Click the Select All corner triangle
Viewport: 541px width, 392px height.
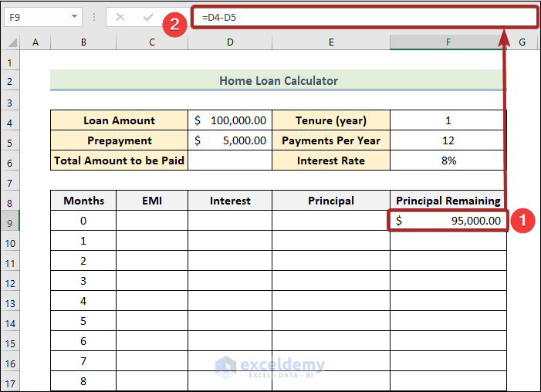[x=12, y=42]
